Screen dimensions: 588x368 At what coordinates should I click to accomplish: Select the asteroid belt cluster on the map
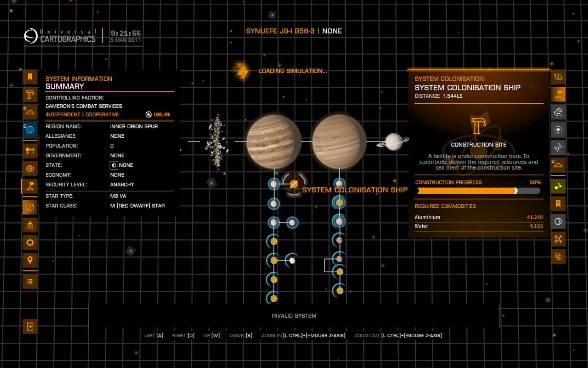pyautogui.click(x=217, y=141)
